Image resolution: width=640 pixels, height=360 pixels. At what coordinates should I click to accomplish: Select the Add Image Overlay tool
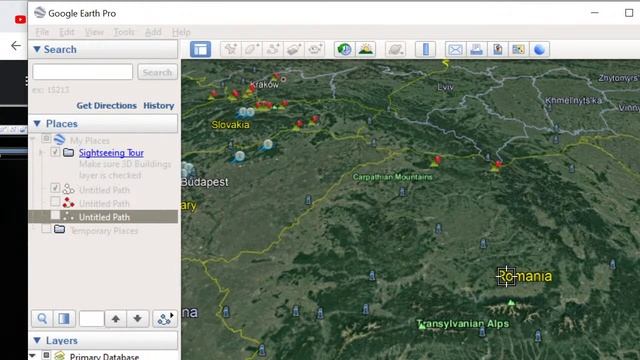click(294, 49)
